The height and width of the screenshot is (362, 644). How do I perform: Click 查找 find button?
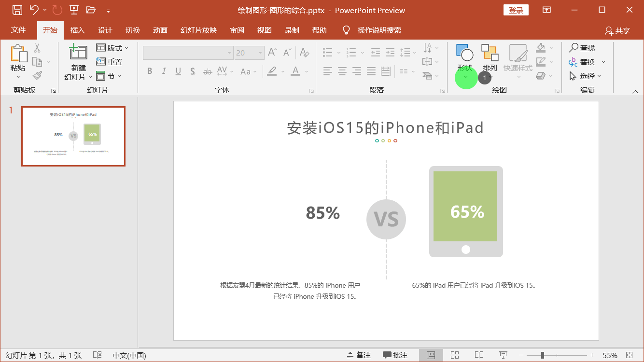582,48
